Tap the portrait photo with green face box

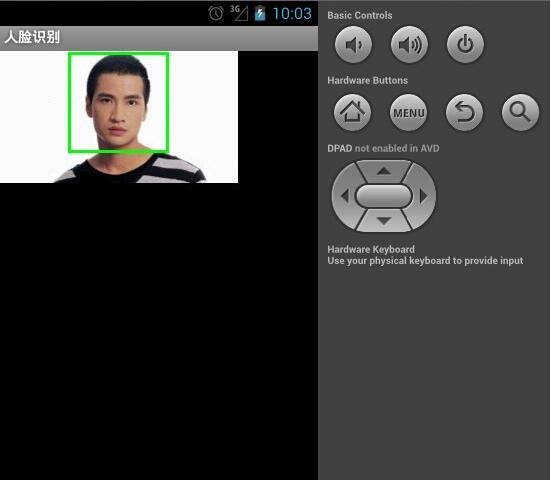point(119,117)
